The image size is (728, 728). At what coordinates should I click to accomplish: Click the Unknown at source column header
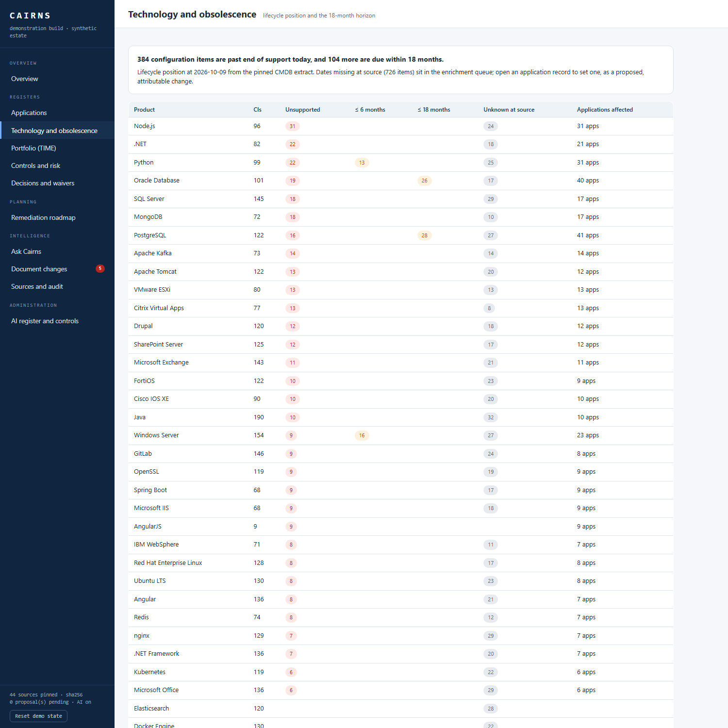[509, 110]
